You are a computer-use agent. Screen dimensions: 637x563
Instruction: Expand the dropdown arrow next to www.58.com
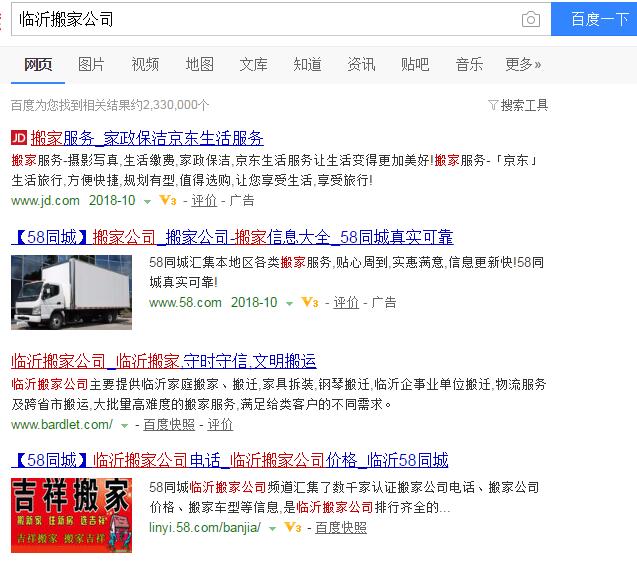pyautogui.click(x=289, y=303)
